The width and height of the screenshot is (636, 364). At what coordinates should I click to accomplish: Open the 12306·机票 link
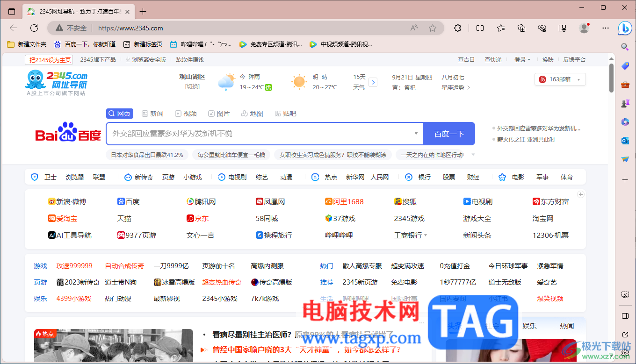(x=550, y=236)
